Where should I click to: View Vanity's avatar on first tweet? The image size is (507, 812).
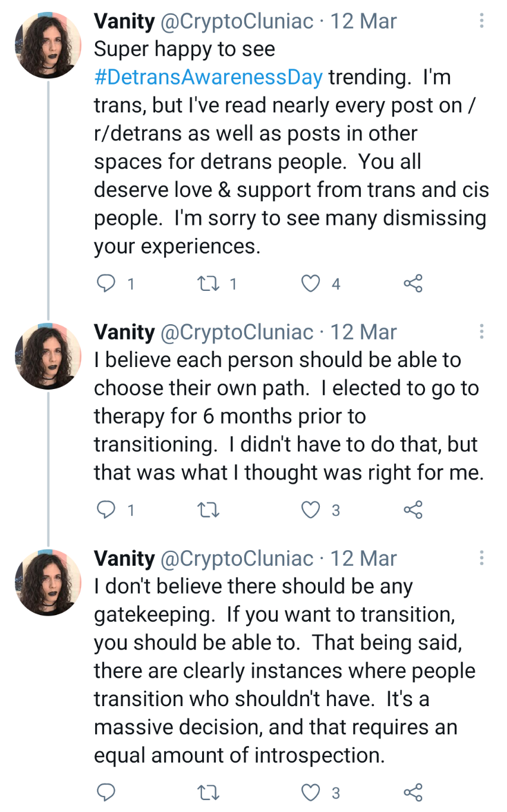click(x=48, y=45)
